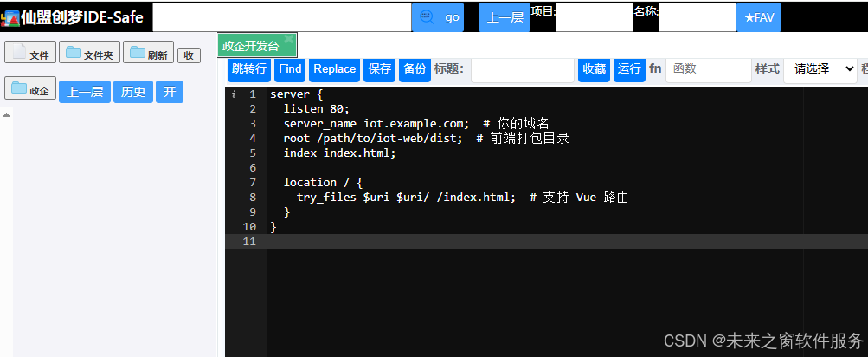Focus the 名称 input field

(x=698, y=17)
